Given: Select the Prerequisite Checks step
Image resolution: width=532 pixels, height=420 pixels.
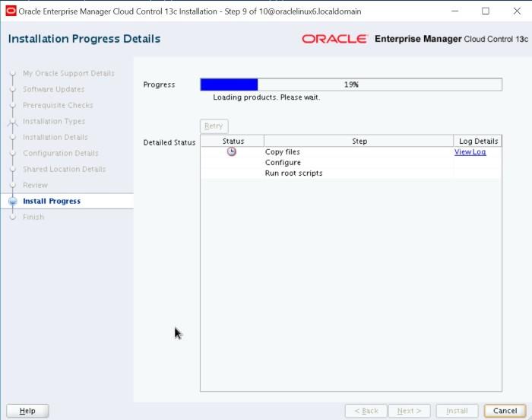Looking at the screenshot, I should (58, 105).
